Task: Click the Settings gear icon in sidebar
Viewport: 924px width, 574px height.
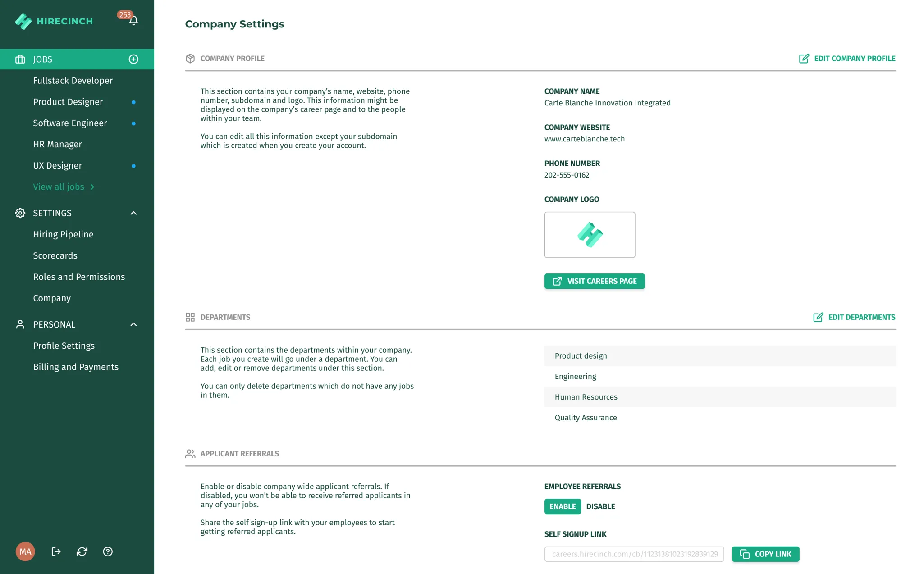Action: point(20,213)
